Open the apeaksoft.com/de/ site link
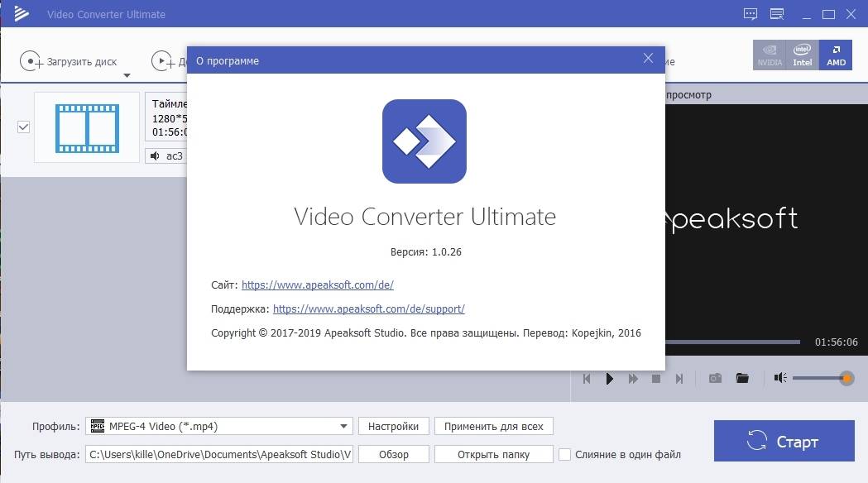 [317, 285]
